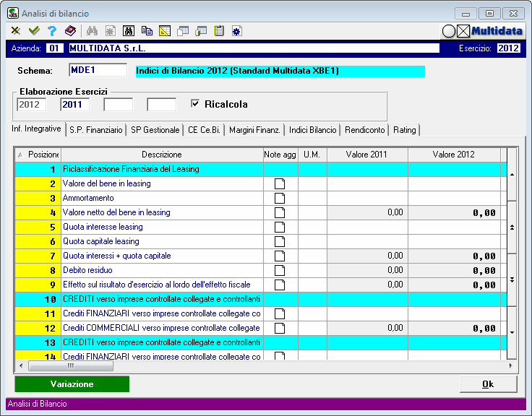The height and width of the screenshot is (416, 532).
Task: Click the grayed binoculars search icon
Action: click(x=92, y=31)
